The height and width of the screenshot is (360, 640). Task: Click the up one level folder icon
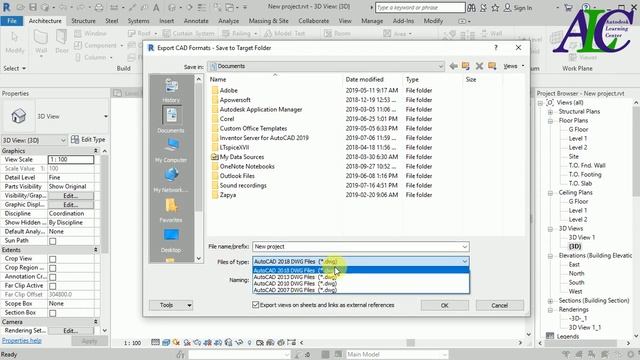[466, 66]
